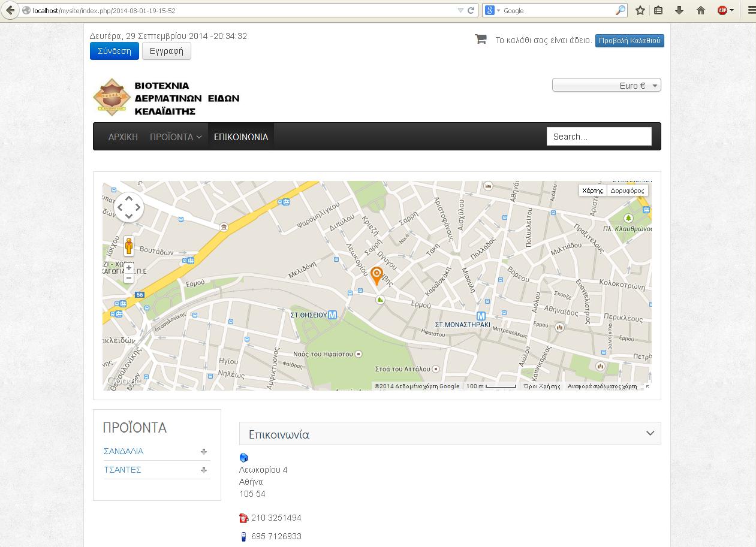The width and height of the screenshot is (756, 547).
Task: Click the red telephone icon
Action: pos(243,518)
